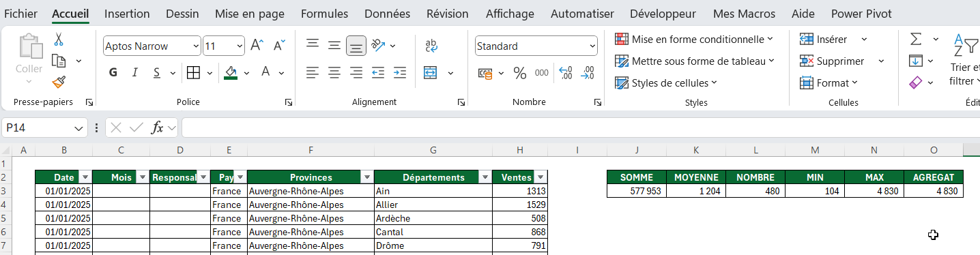This screenshot has height=255, width=980.
Task: Click the Merge and Center icon
Action: [431, 72]
